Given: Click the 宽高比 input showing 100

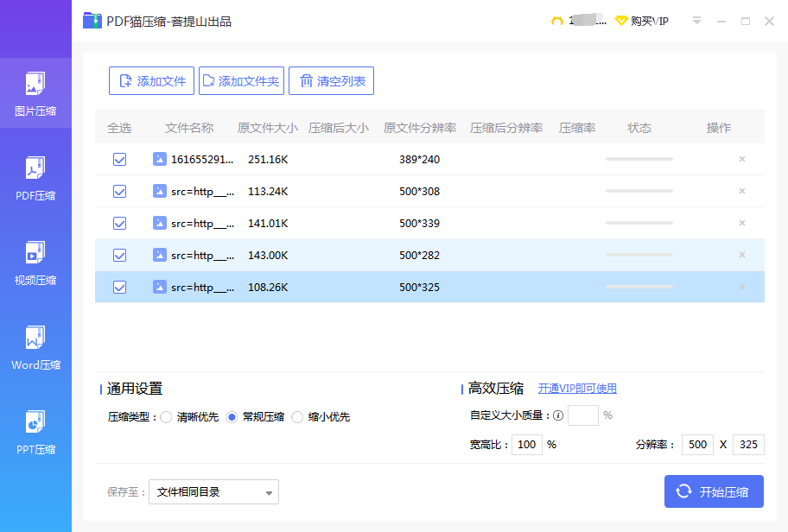Looking at the screenshot, I should point(527,445).
